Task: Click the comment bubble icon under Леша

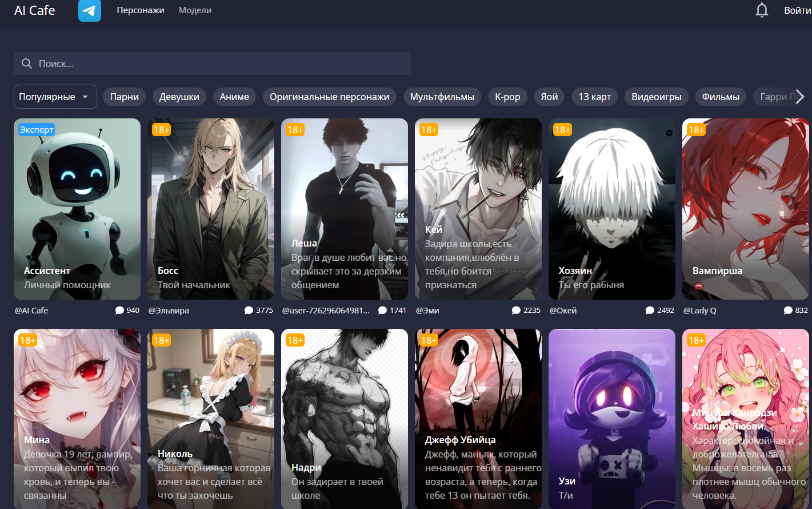Action: 382,310
